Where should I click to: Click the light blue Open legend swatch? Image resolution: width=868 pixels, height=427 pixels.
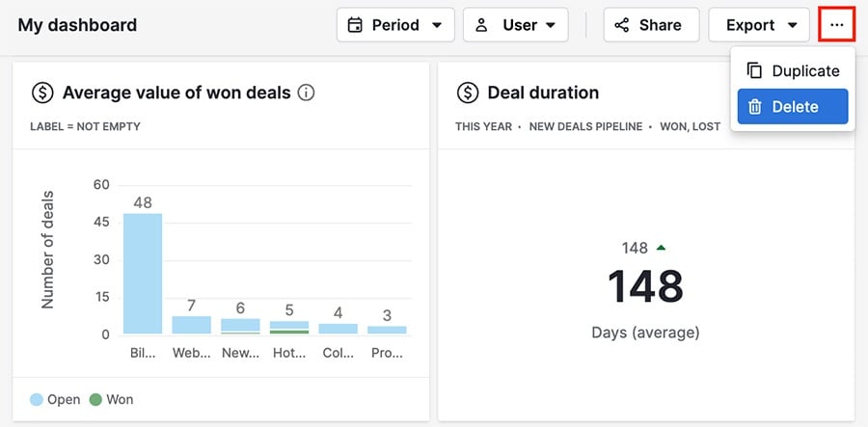tap(37, 399)
